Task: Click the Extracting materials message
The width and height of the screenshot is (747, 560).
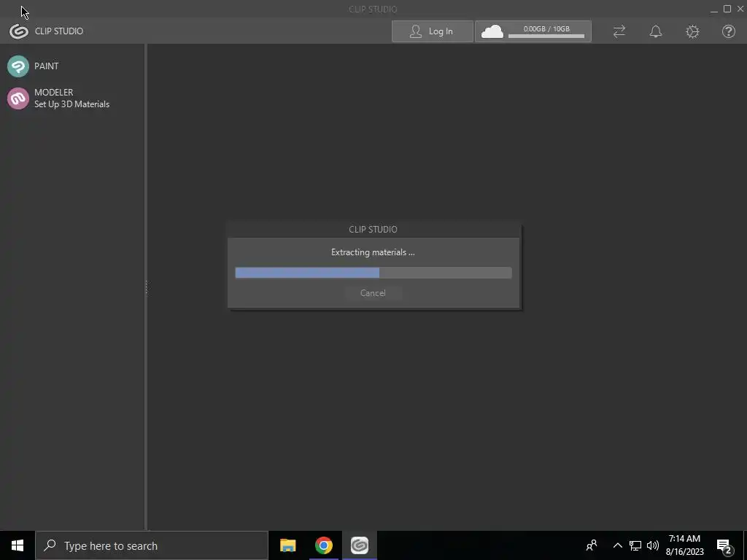Action: point(373,252)
